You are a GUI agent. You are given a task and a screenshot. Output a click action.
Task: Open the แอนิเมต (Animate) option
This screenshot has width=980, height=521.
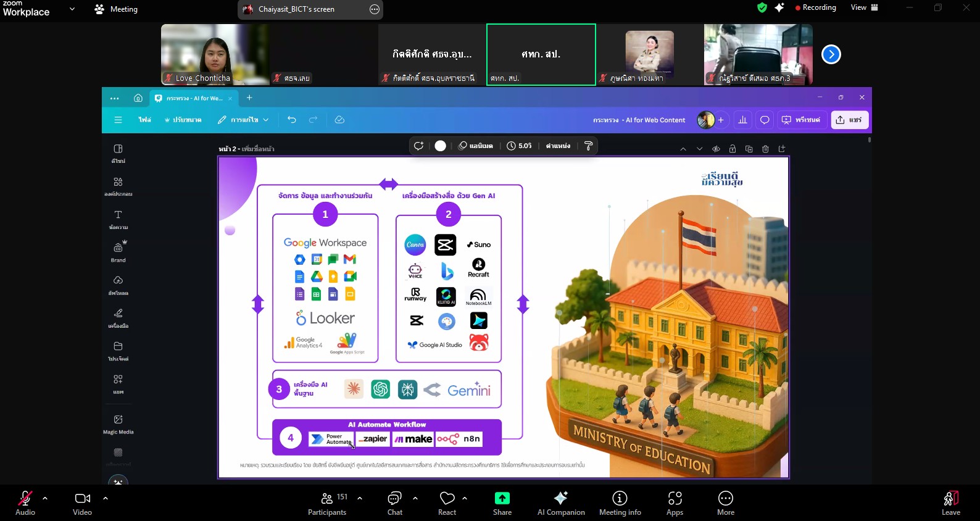tap(475, 146)
